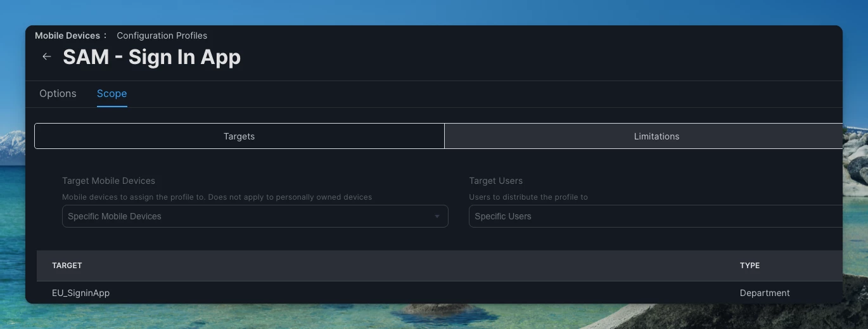Sort by the TYPE column header
This screenshot has width=868, height=329.
[750, 266]
